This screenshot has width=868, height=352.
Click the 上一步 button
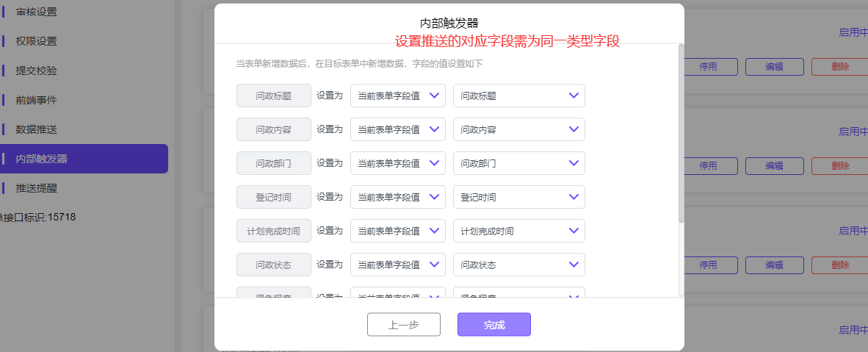coord(404,325)
